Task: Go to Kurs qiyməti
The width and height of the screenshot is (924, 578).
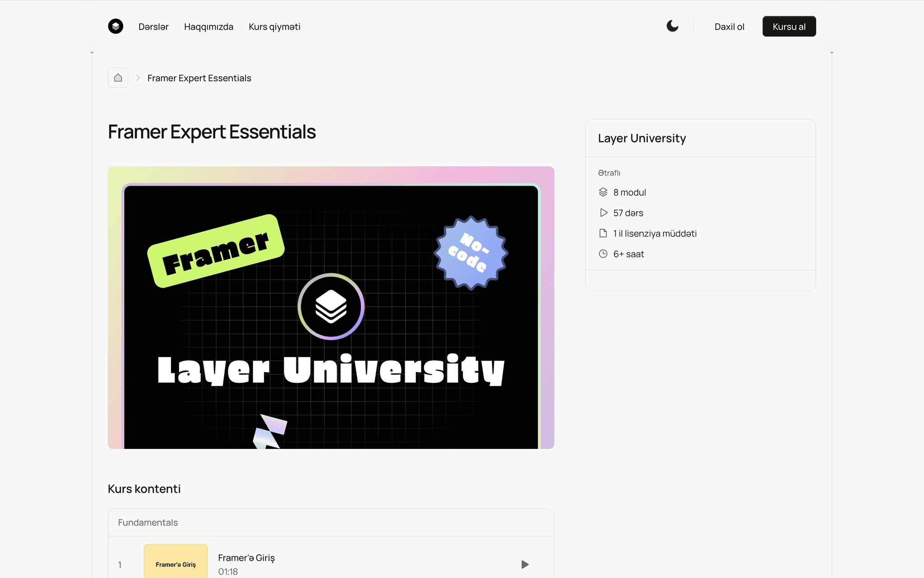Action: [274, 27]
